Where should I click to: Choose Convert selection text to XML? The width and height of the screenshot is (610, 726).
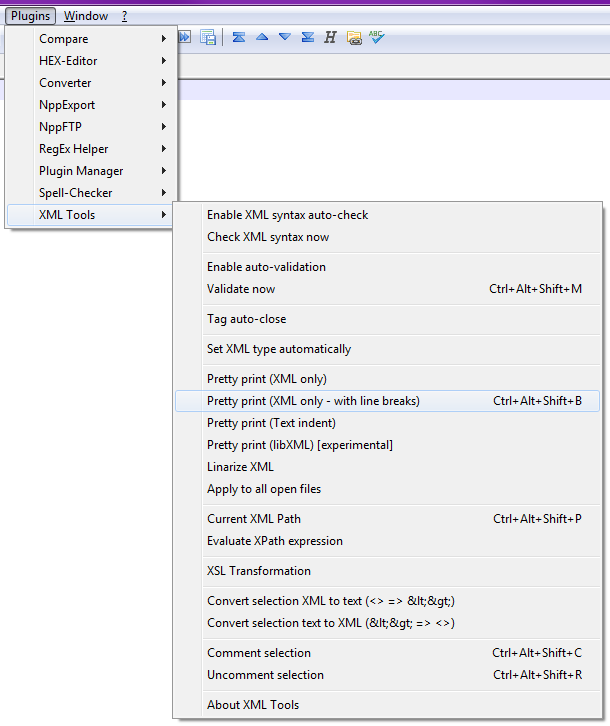pyautogui.click(x=387, y=623)
